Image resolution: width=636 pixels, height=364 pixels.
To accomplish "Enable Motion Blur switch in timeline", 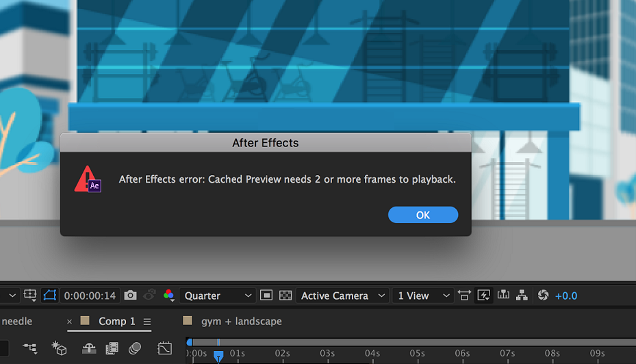I will pyautogui.click(x=135, y=348).
